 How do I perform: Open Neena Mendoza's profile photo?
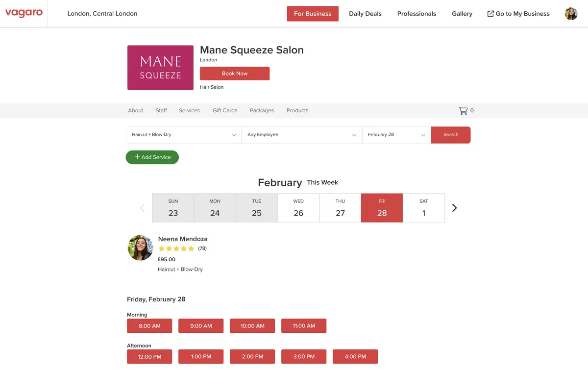(140, 247)
